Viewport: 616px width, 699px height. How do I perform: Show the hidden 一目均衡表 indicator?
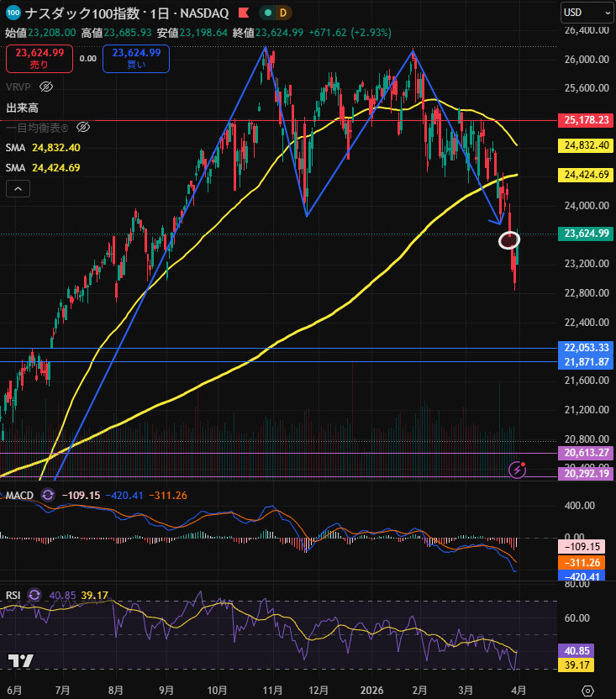point(82,127)
